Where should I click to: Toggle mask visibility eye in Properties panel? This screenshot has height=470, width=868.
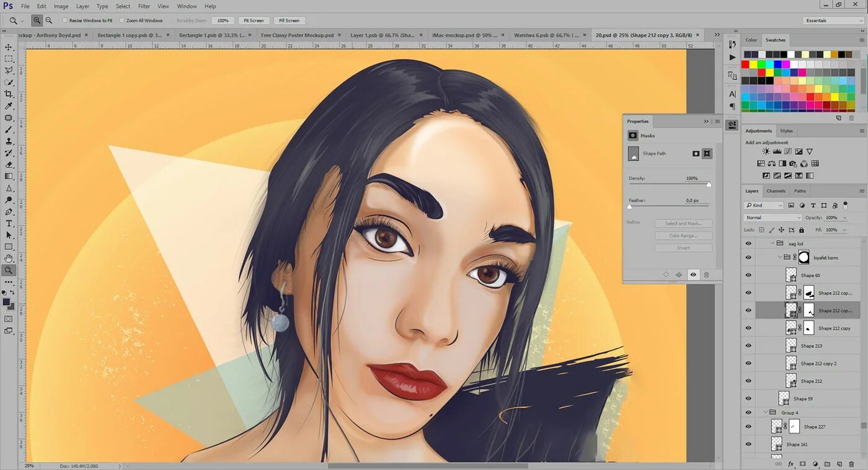(693, 275)
